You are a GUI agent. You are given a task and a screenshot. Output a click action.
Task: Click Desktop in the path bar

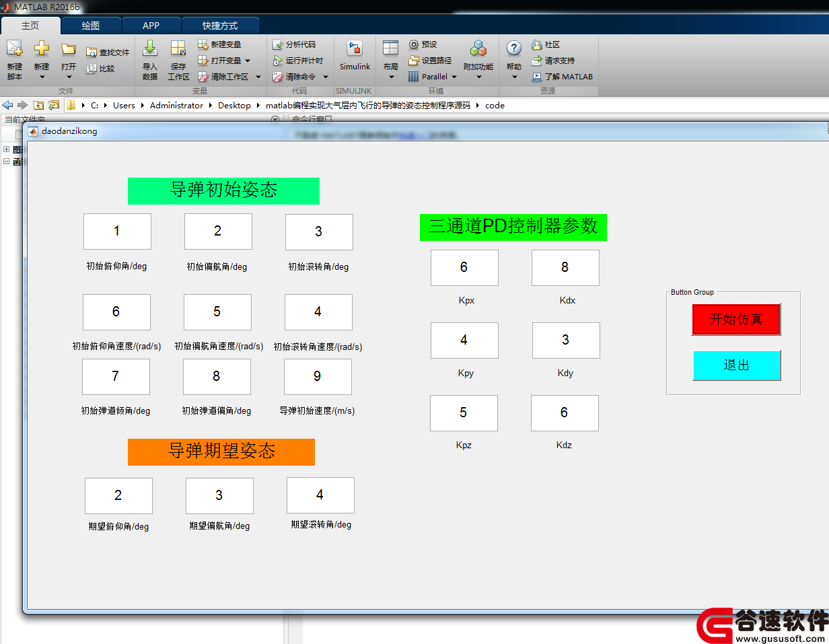click(x=234, y=106)
